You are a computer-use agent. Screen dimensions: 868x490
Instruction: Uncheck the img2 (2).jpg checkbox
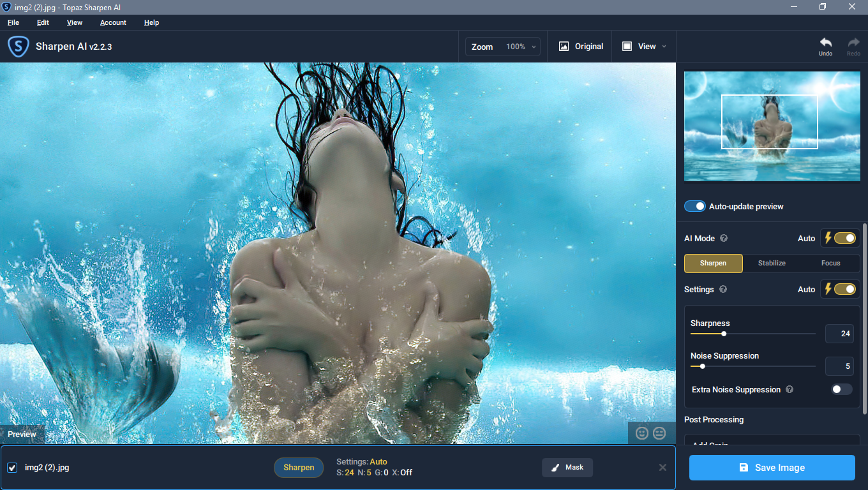12,468
